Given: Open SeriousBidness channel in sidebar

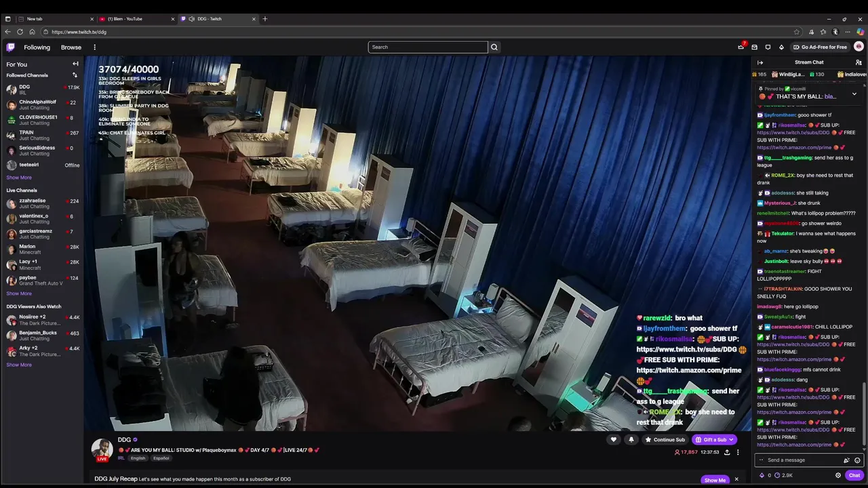Looking at the screenshot, I should (42, 150).
